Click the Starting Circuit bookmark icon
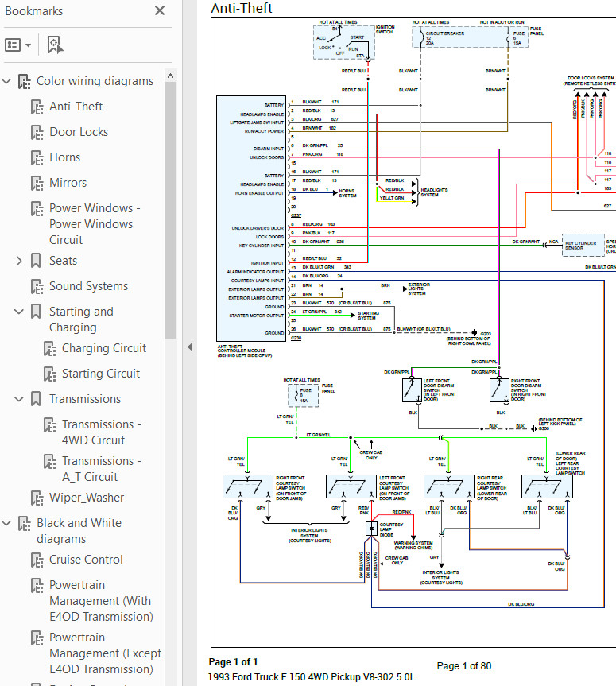 (x=50, y=374)
